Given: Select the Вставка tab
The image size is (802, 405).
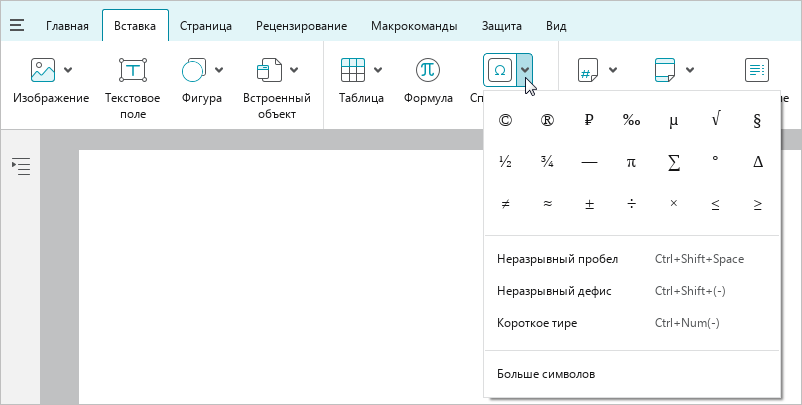Looking at the screenshot, I should tap(135, 26).
